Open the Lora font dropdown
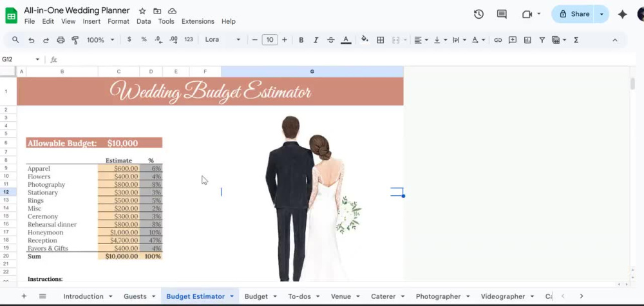Viewport: 644px width, 306px height. click(x=223, y=39)
